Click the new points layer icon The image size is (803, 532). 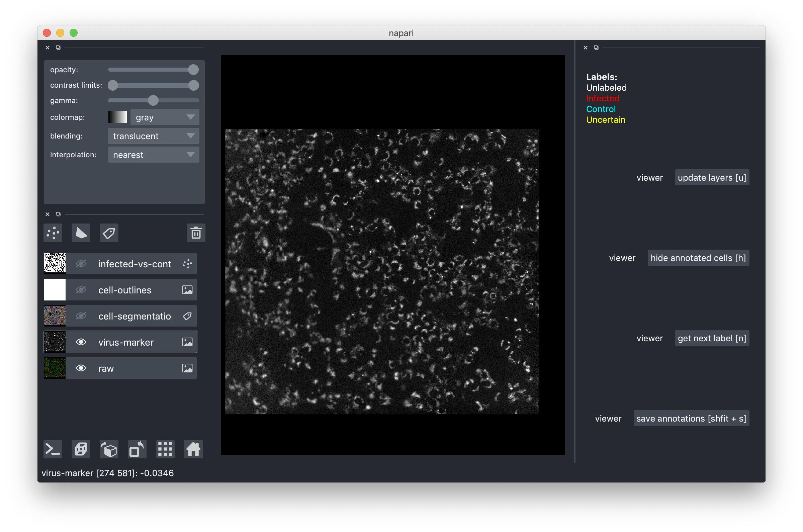[x=53, y=233]
